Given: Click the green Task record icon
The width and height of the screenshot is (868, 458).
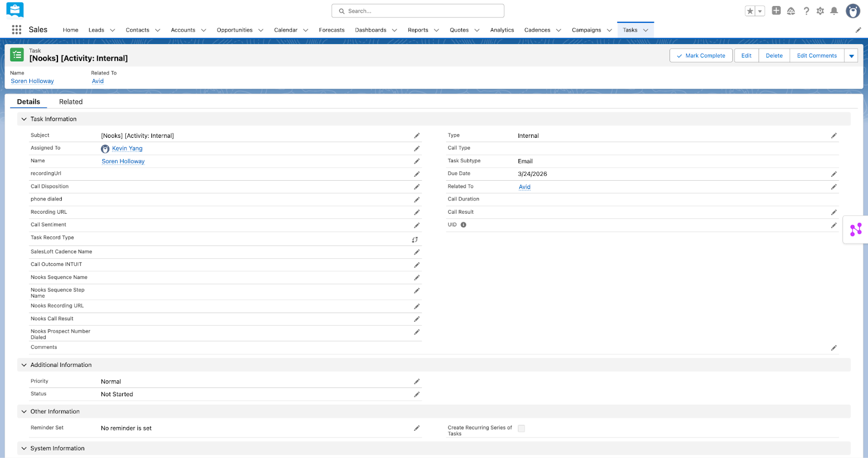Looking at the screenshot, I should pos(17,54).
